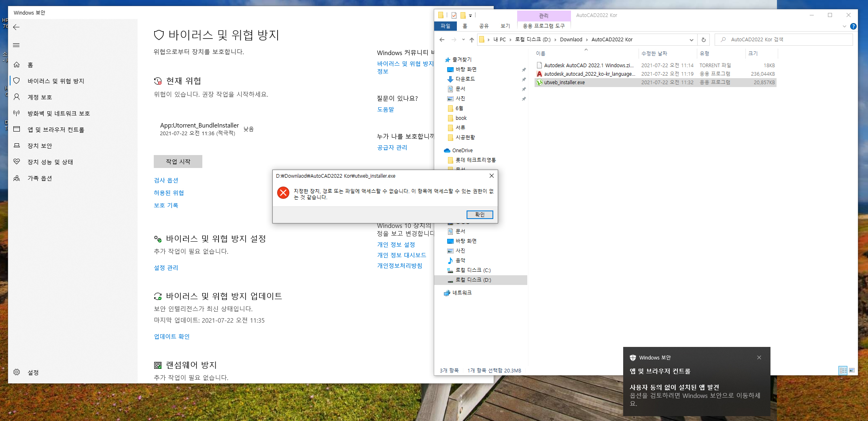The height and width of the screenshot is (421, 868).
Task: Switch Explorer to details view icon
Action: pos(843,370)
